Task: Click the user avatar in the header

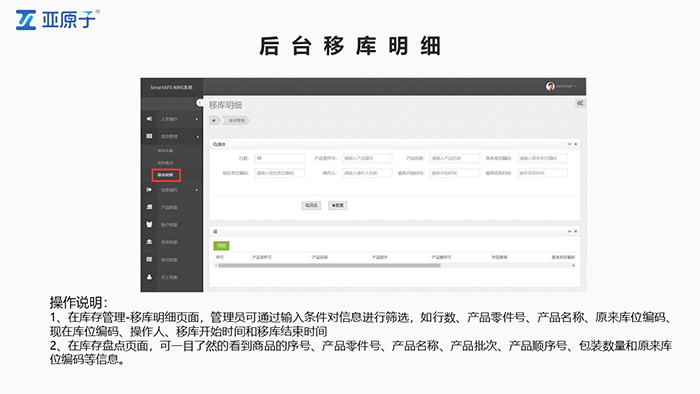Action: pos(550,86)
